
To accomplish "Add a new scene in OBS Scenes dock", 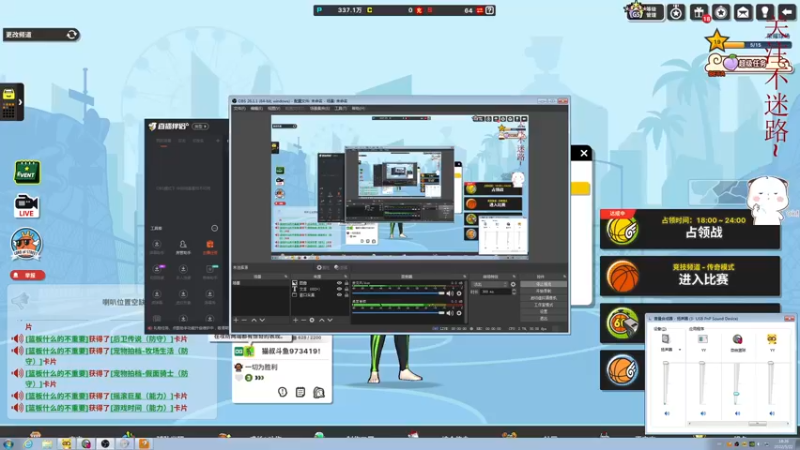I will click(236, 320).
